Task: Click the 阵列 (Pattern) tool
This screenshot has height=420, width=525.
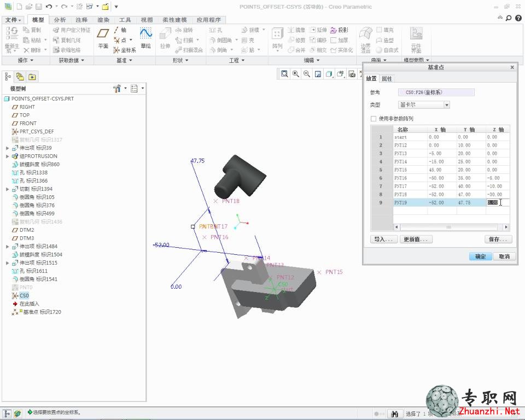Action: [277, 39]
